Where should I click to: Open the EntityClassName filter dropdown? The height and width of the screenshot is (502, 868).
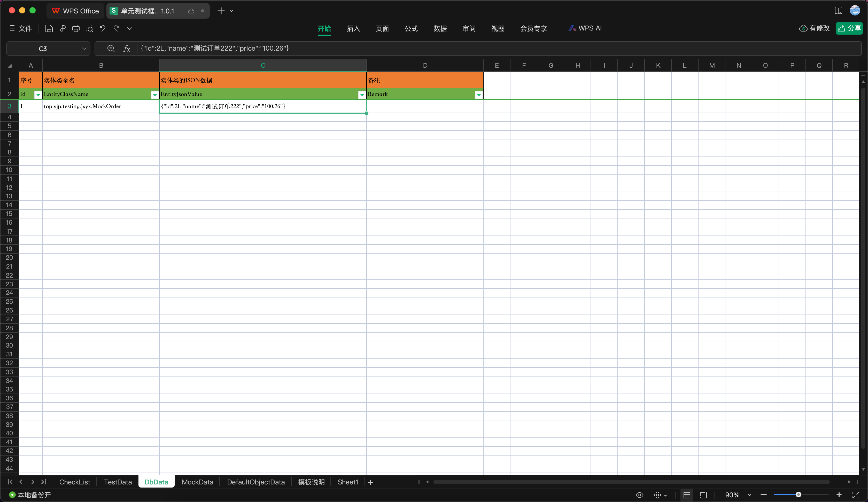[x=155, y=95]
